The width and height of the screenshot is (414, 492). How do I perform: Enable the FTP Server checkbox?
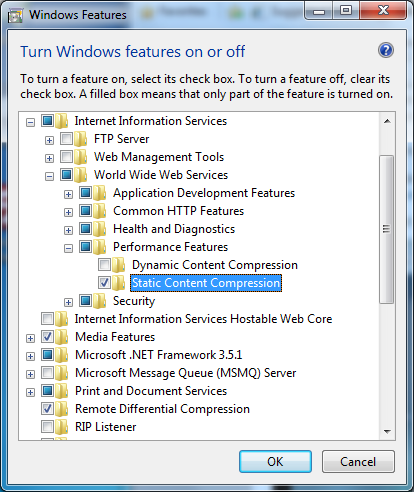(x=66, y=138)
